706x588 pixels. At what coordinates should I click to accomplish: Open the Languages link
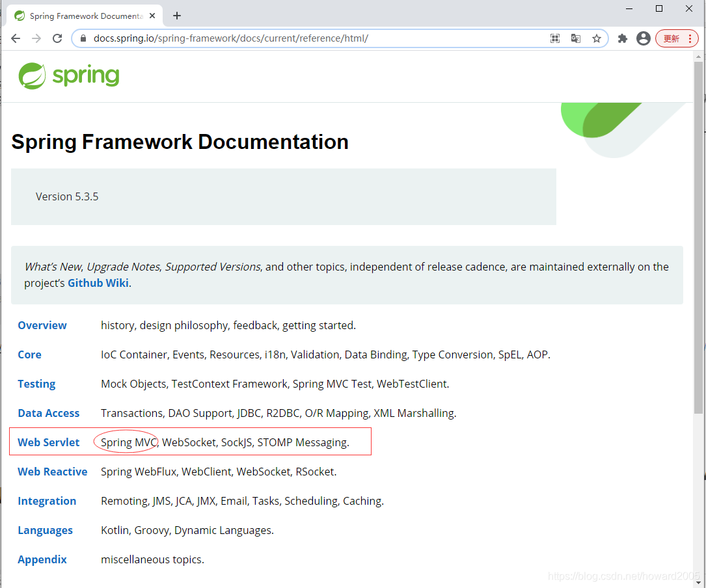coord(45,530)
